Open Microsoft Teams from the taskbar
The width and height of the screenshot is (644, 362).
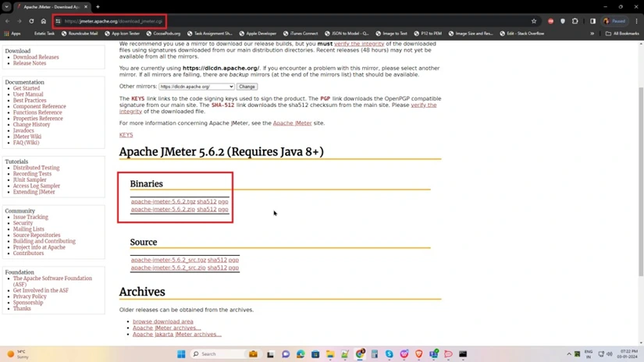tap(434, 353)
